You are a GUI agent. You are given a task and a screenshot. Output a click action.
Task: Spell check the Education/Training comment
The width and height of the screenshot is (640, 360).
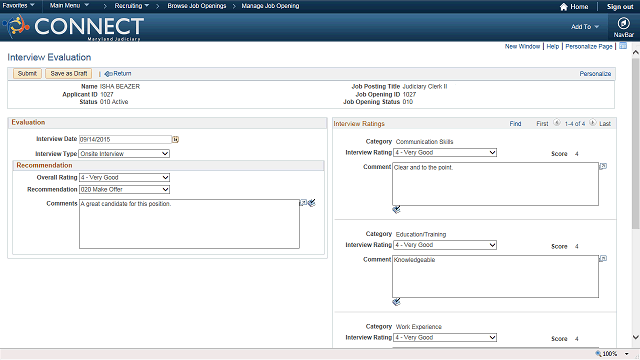pos(396,302)
